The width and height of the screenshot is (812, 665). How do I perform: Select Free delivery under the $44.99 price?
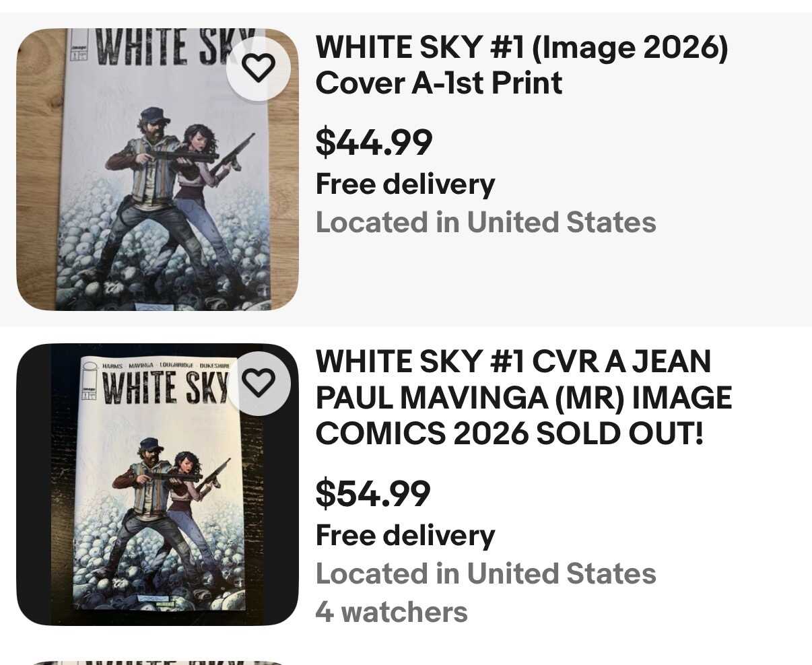click(405, 184)
